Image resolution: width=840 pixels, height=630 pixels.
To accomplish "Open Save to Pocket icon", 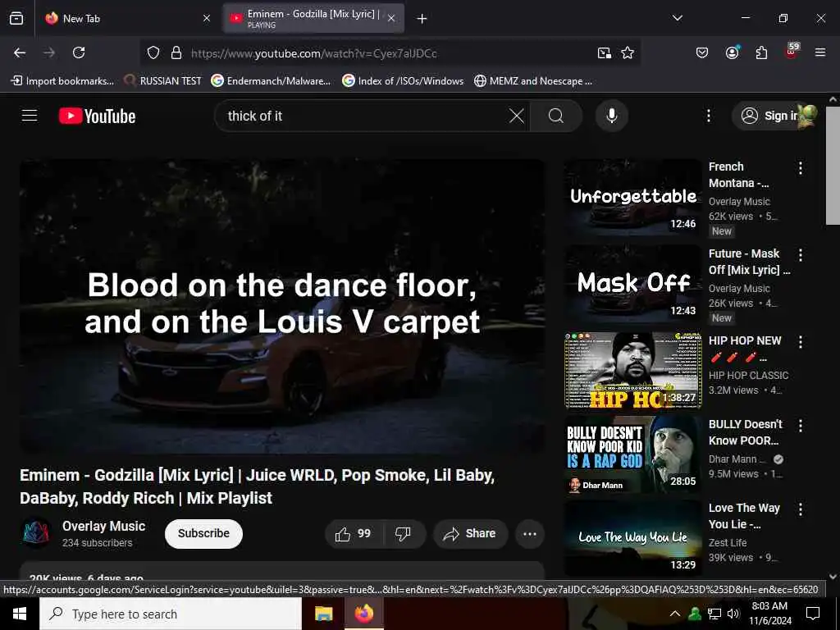I will 702,52.
